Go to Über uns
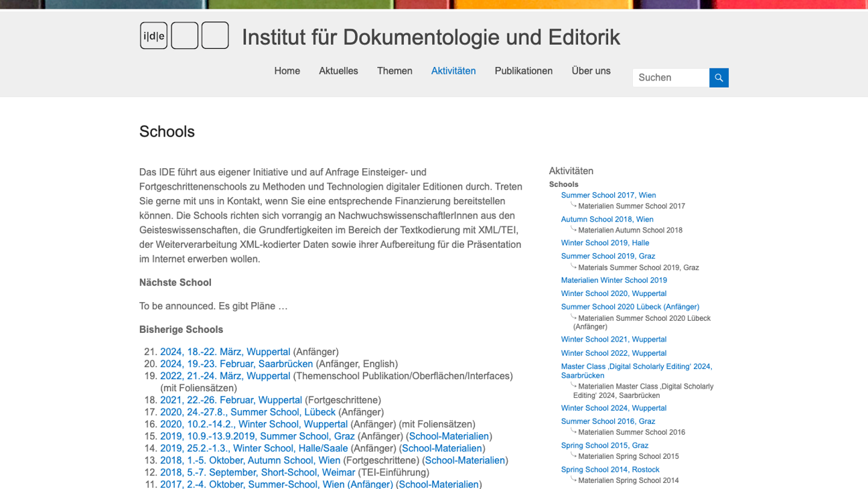868x489 pixels. tap(591, 70)
